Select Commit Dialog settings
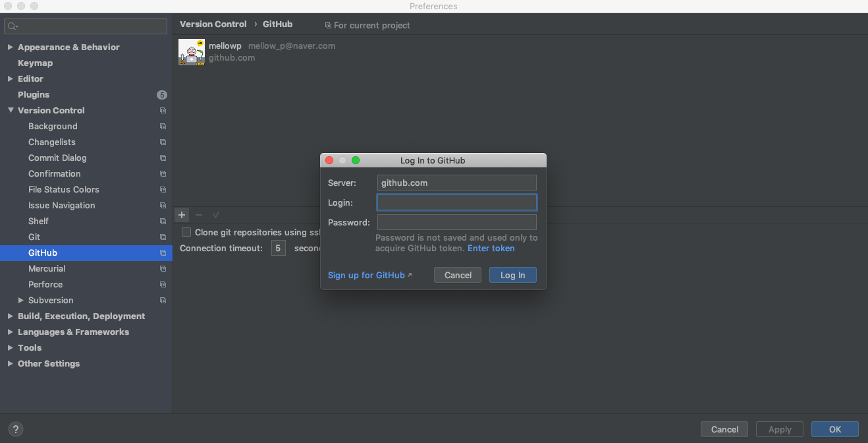Image resolution: width=868 pixels, height=443 pixels. click(57, 158)
